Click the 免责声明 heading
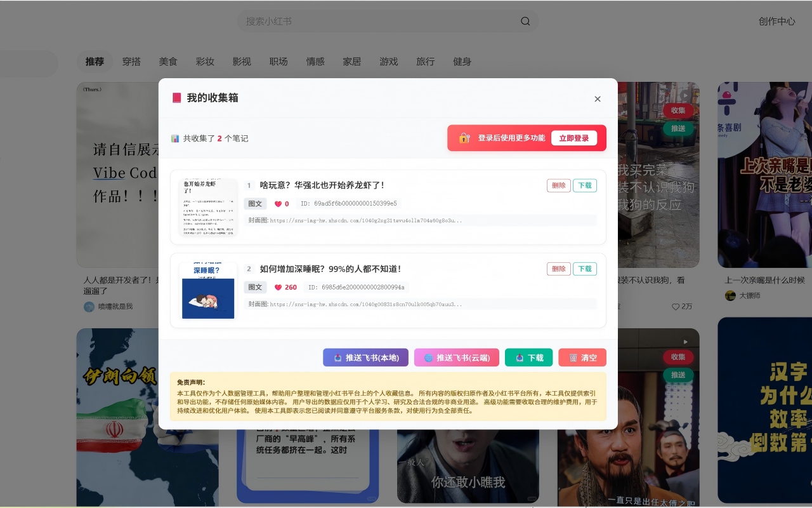This screenshot has width=812, height=508. point(190,382)
